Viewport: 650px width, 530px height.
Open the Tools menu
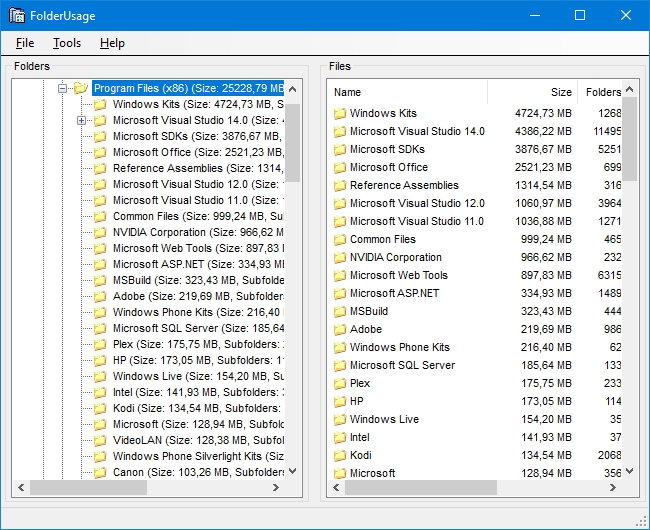click(67, 43)
